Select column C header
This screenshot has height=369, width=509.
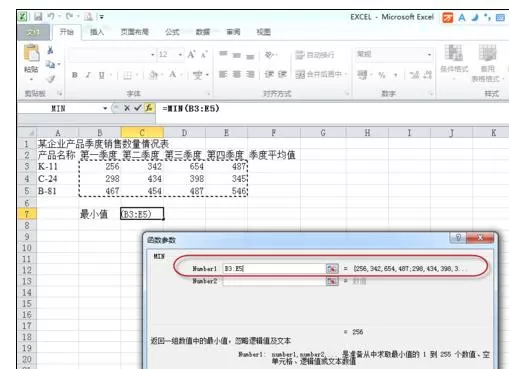(x=142, y=132)
